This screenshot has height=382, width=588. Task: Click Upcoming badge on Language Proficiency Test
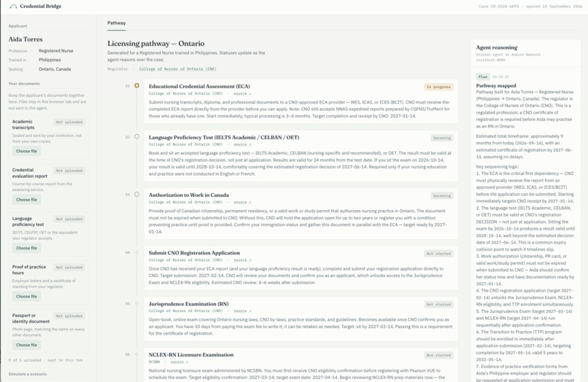[x=442, y=138]
